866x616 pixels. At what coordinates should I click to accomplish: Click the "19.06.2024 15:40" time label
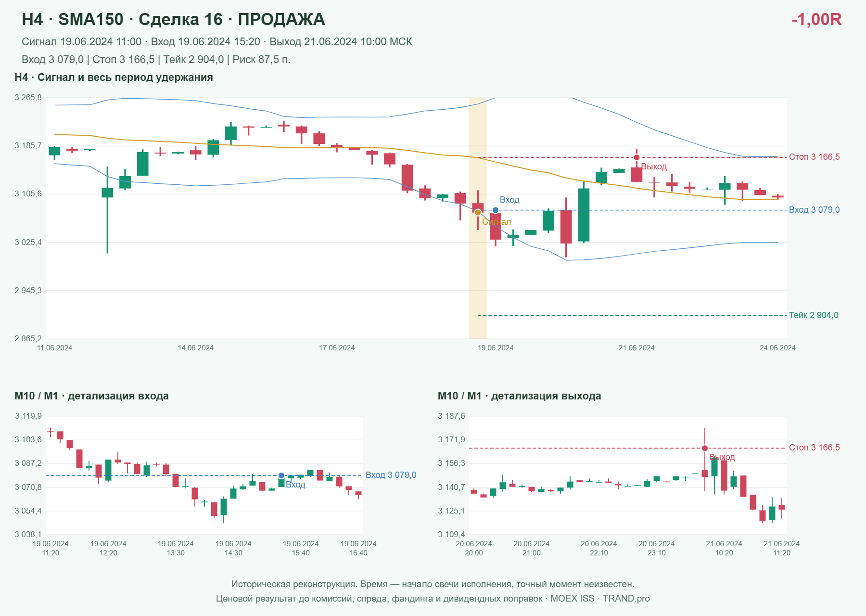pyautogui.click(x=301, y=548)
